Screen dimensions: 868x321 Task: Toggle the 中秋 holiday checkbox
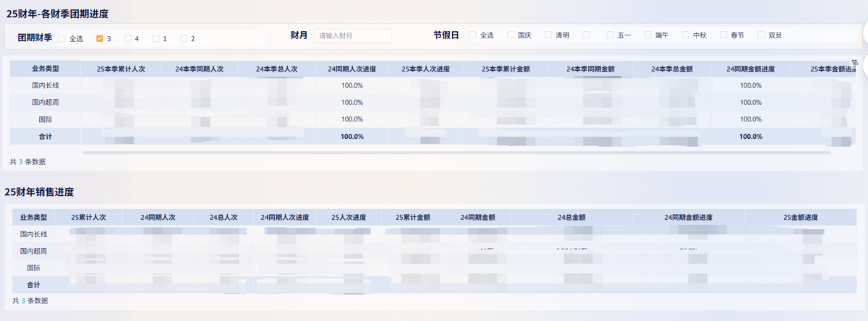(686, 35)
